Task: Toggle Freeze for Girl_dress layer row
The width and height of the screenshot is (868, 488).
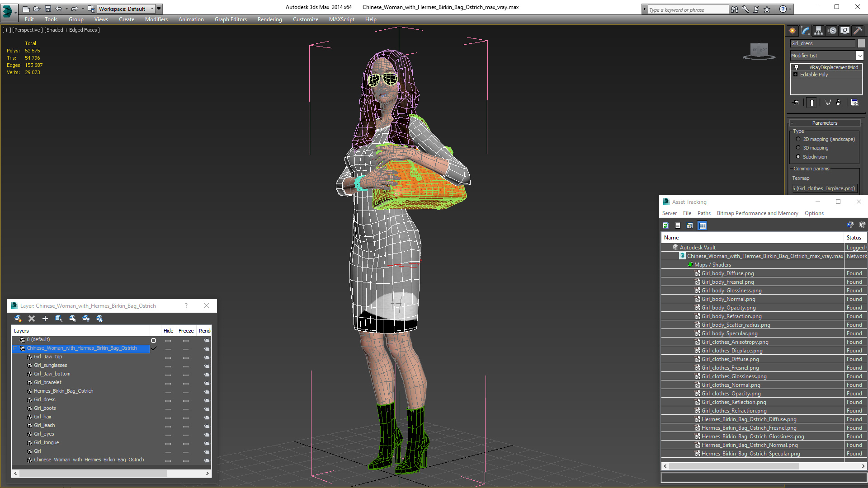Action: coord(186,400)
